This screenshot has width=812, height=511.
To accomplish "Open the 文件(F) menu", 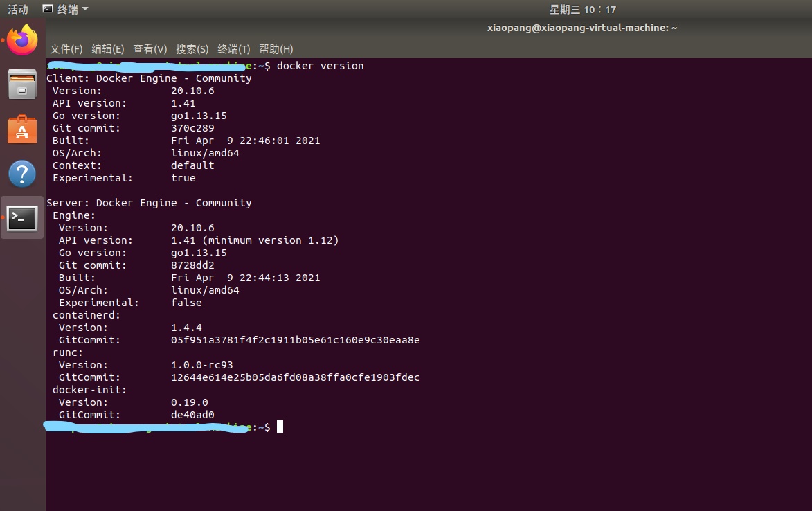I will click(x=66, y=48).
